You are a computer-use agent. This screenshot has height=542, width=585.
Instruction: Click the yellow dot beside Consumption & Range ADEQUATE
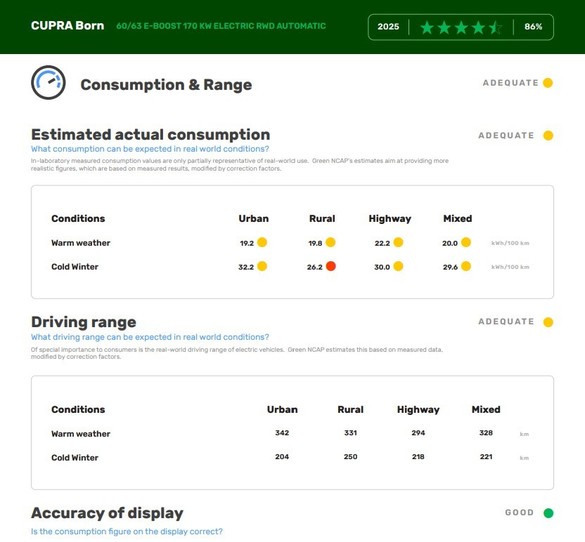[548, 83]
